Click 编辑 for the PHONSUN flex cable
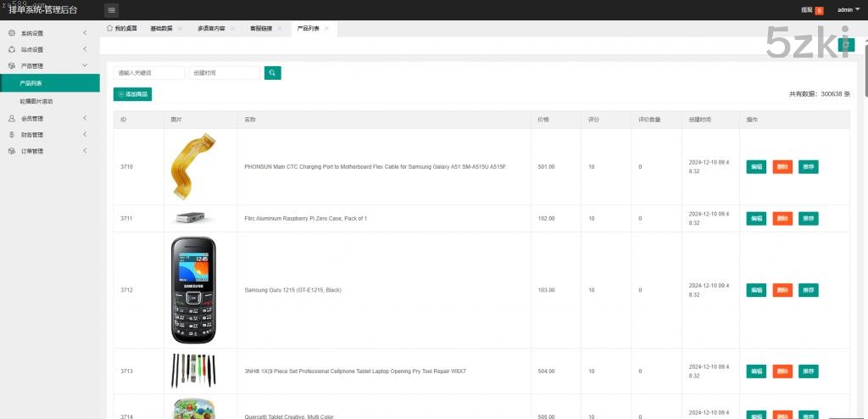The height and width of the screenshot is (419, 868). (x=756, y=167)
